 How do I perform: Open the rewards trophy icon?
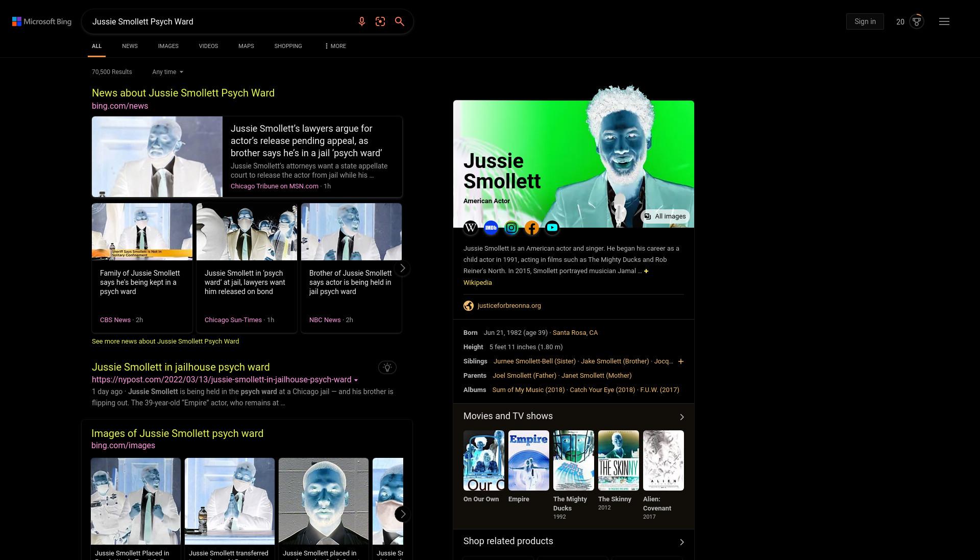[917, 21]
